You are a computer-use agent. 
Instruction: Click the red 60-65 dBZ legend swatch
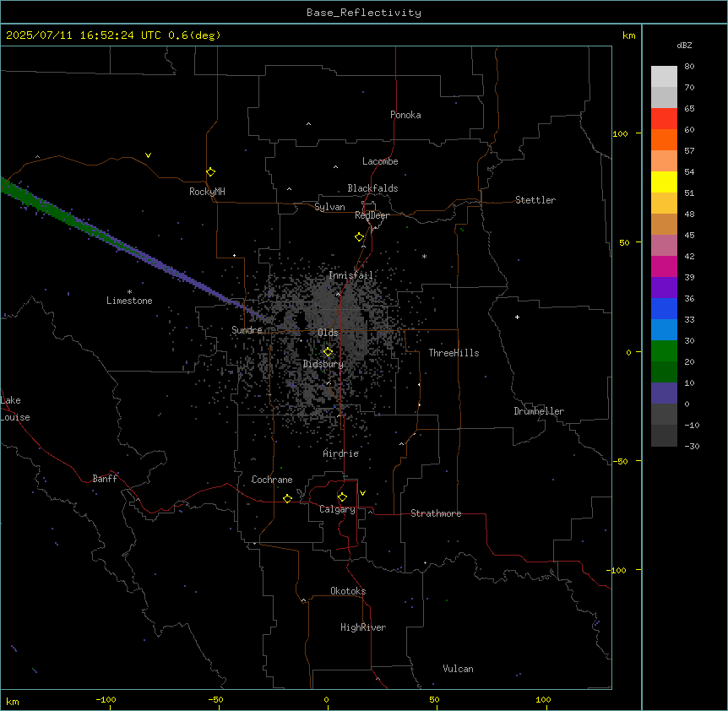pos(664,119)
